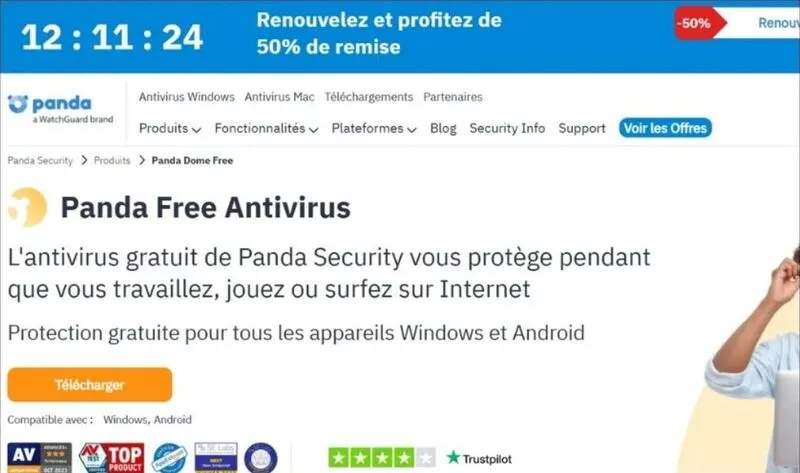
Task: Open the Téléchargements link
Action: (369, 97)
